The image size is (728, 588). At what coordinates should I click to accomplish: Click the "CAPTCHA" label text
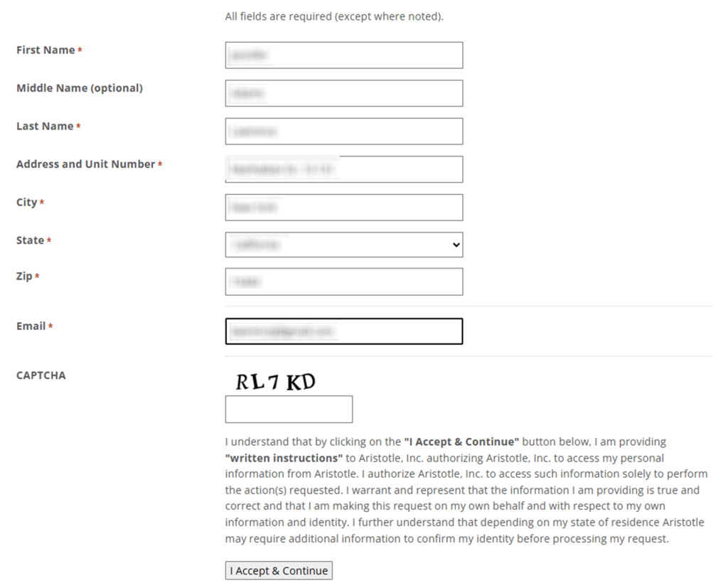point(41,375)
